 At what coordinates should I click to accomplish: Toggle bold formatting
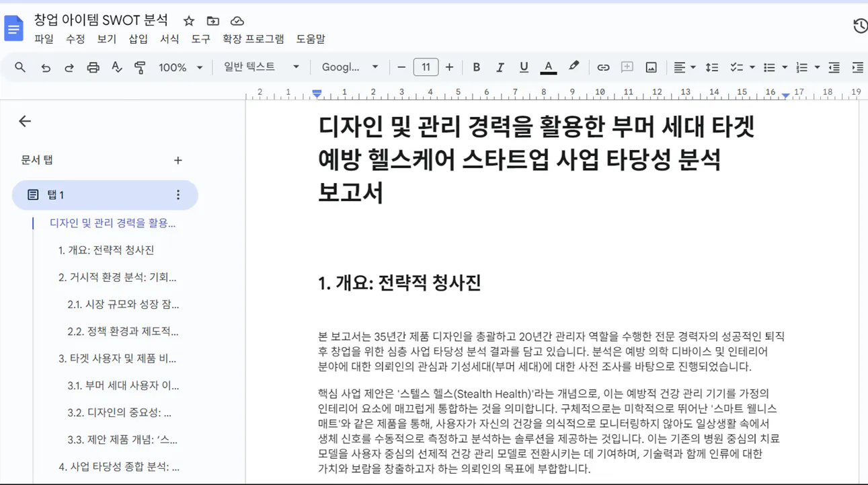tap(476, 67)
